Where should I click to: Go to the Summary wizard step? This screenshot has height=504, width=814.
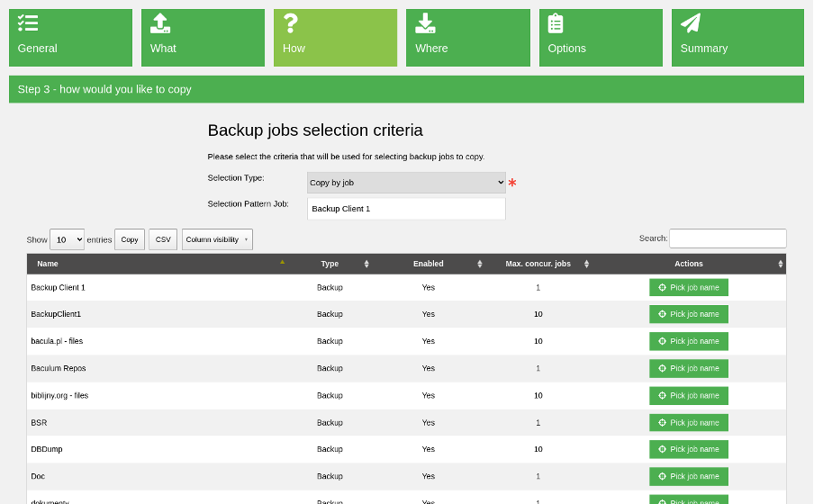737,38
